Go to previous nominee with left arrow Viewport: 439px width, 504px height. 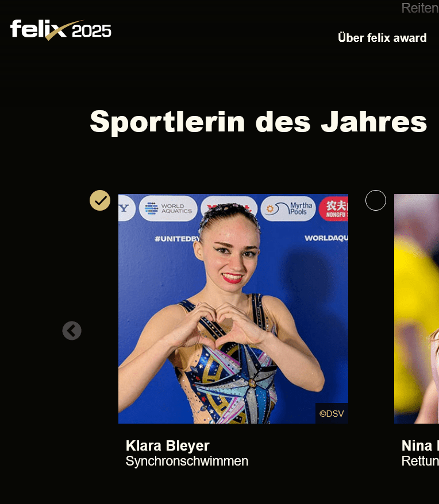(x=72, y=331)
